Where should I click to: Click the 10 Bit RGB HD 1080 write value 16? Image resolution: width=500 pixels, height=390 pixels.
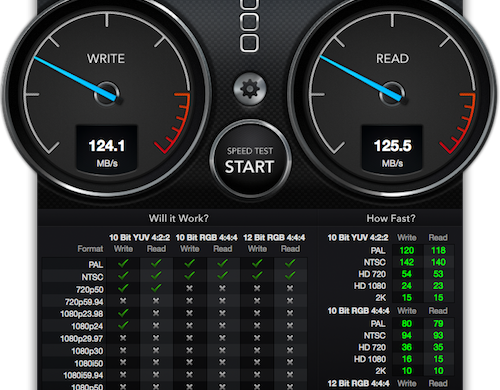(407, 359)
